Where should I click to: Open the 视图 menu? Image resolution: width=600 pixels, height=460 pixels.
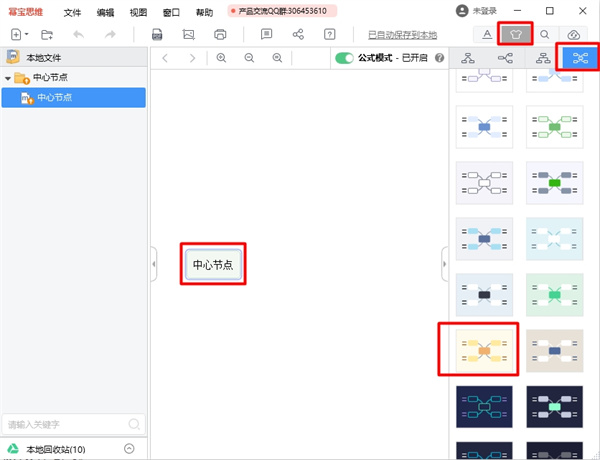[138, 12]
